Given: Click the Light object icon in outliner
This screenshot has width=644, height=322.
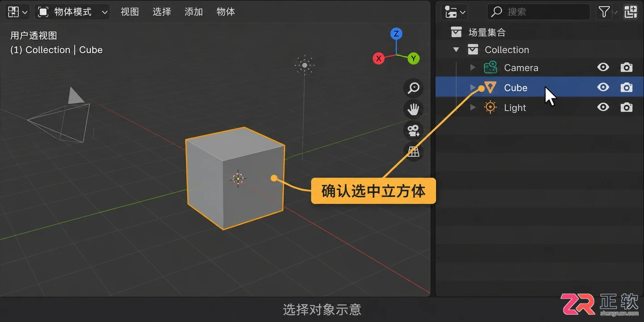Looking at the screenshot, I should (491, 107).
